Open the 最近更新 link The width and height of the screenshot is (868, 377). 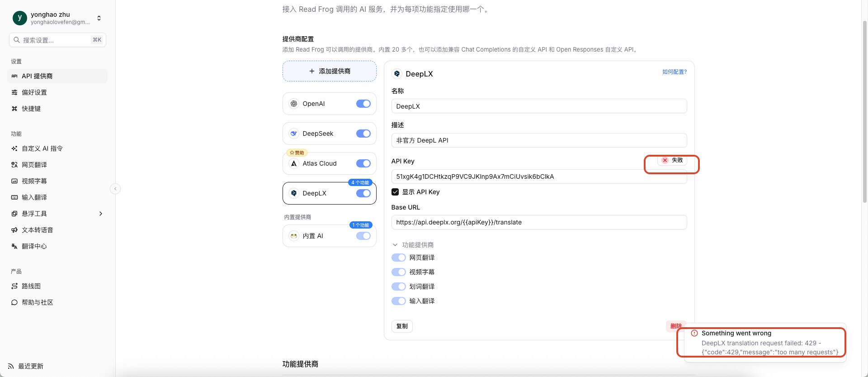26,366
